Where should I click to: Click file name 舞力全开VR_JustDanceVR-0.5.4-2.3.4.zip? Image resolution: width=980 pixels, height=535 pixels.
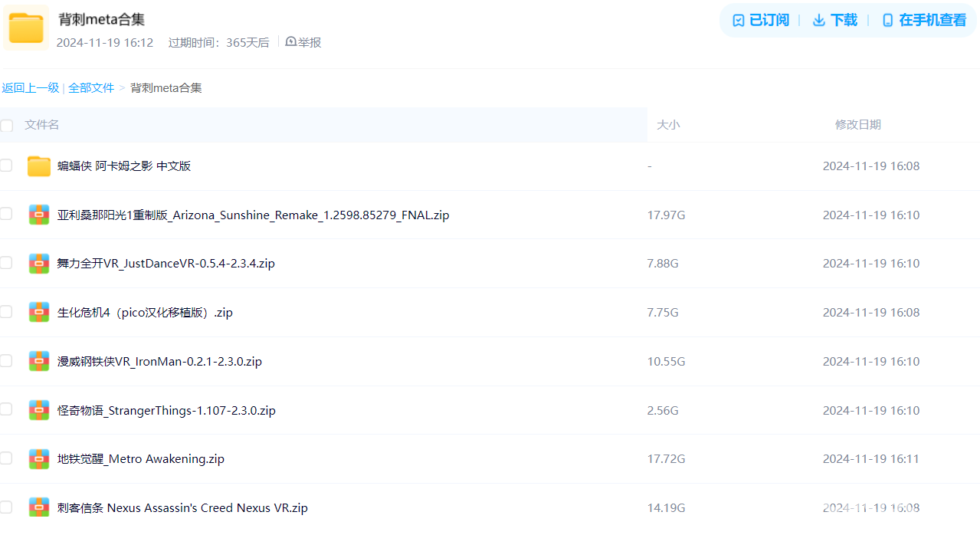(x=166, y=264)
